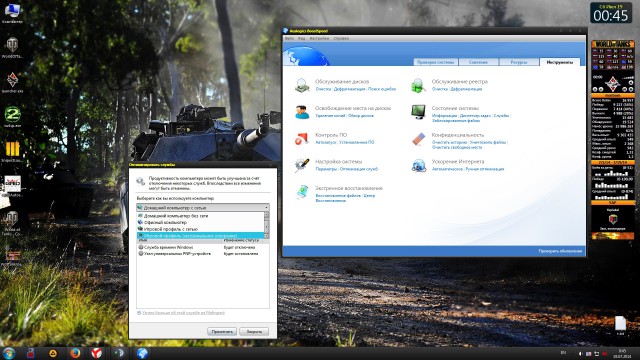640x360 pixels.
Task: Select the universal PnP devices host row
Action: click(x=203, y=253)
